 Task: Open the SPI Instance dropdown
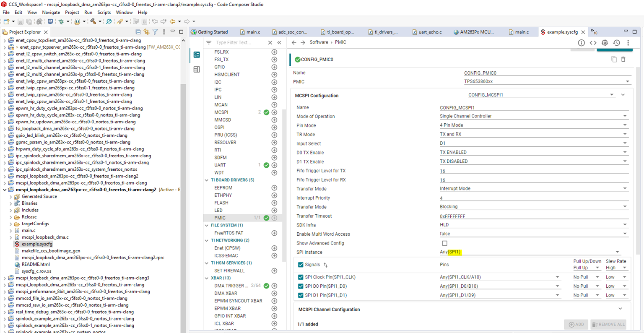530,252
